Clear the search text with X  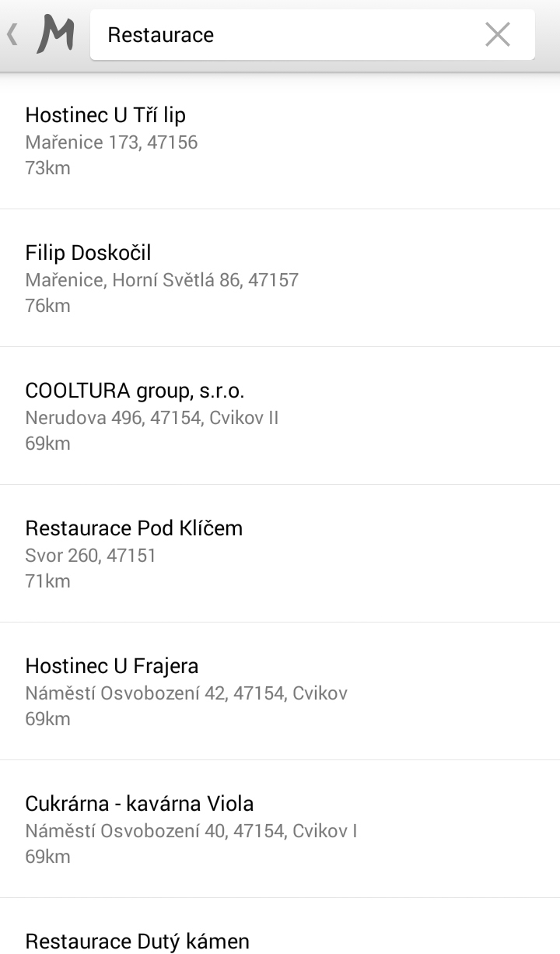click(497, 34)
